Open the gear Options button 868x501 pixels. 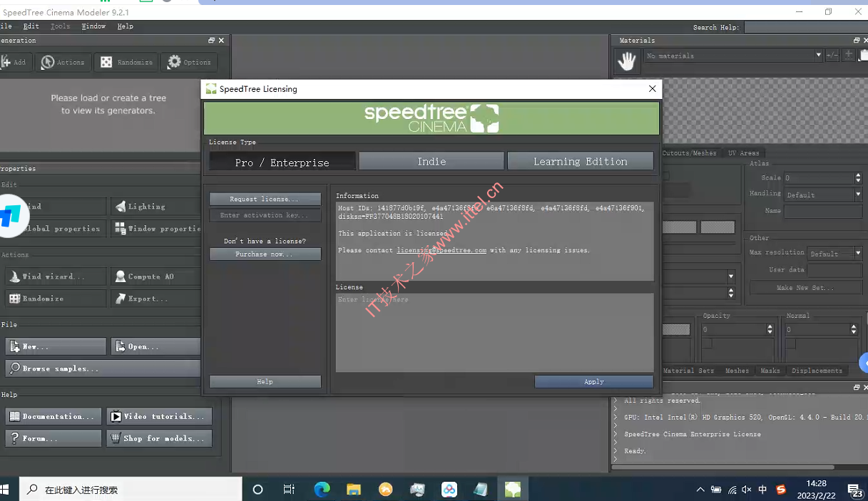(x=189, y=62)
